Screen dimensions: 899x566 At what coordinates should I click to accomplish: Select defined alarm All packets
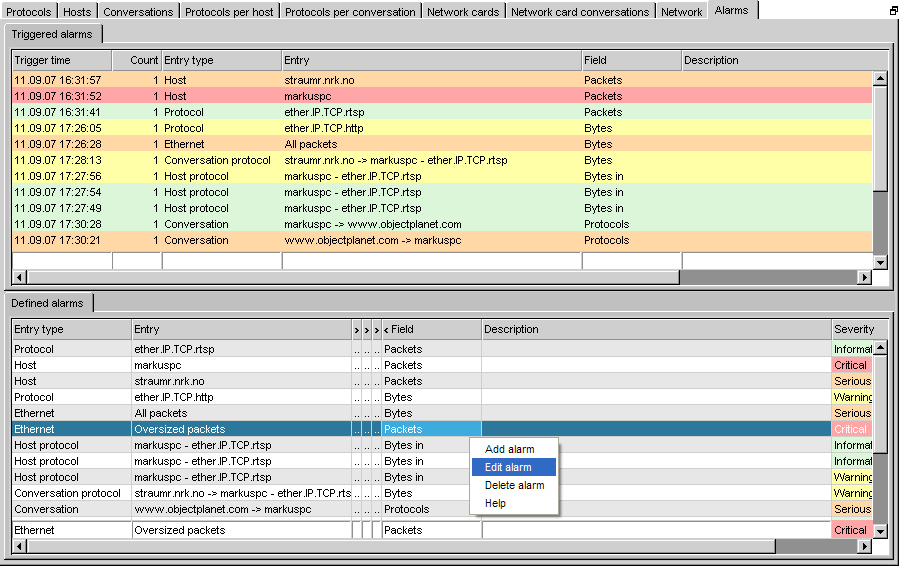tap(442, 413)
